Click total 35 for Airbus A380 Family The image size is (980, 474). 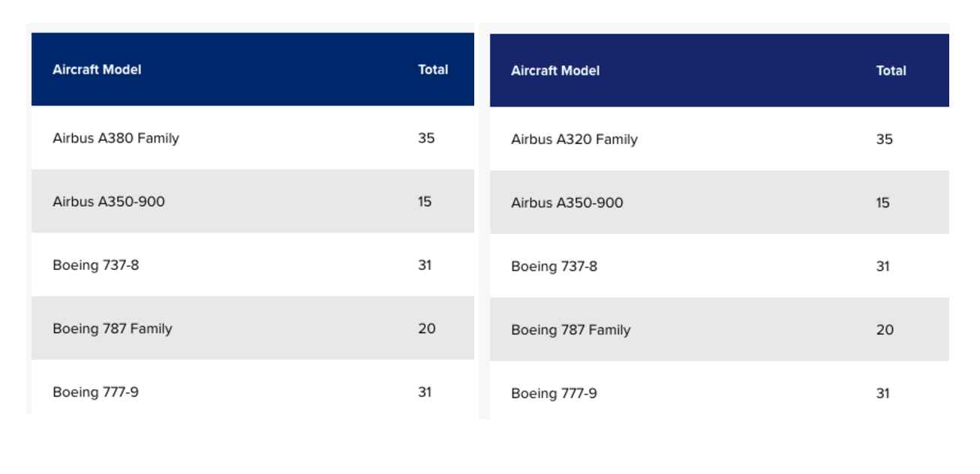(426, 138)
